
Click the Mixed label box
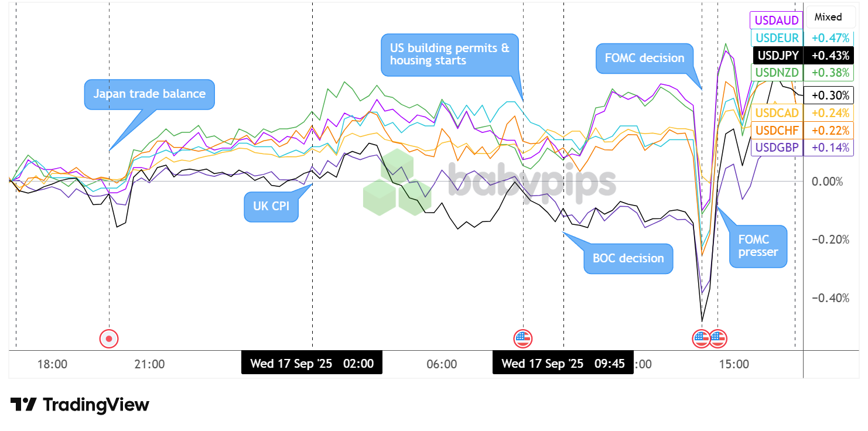point(828,17)
